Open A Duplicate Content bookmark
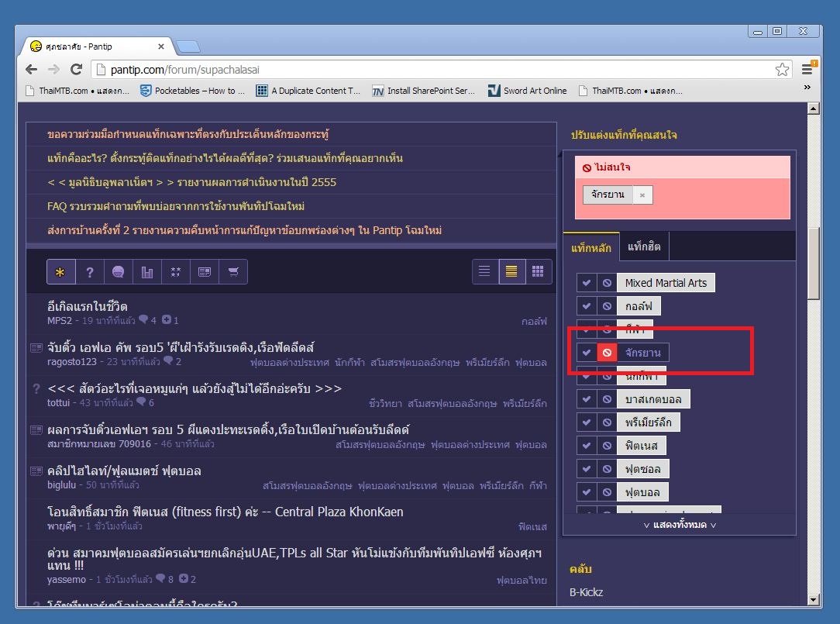 (x=308, y=91)
